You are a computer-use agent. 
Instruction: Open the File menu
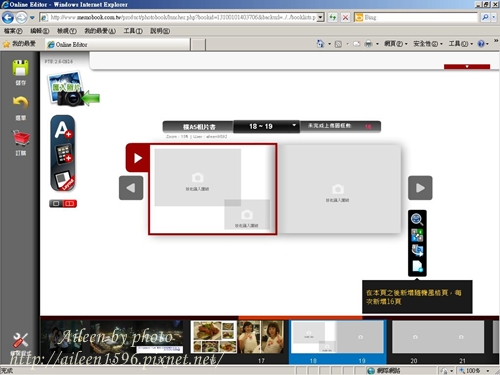click(13, 31)
